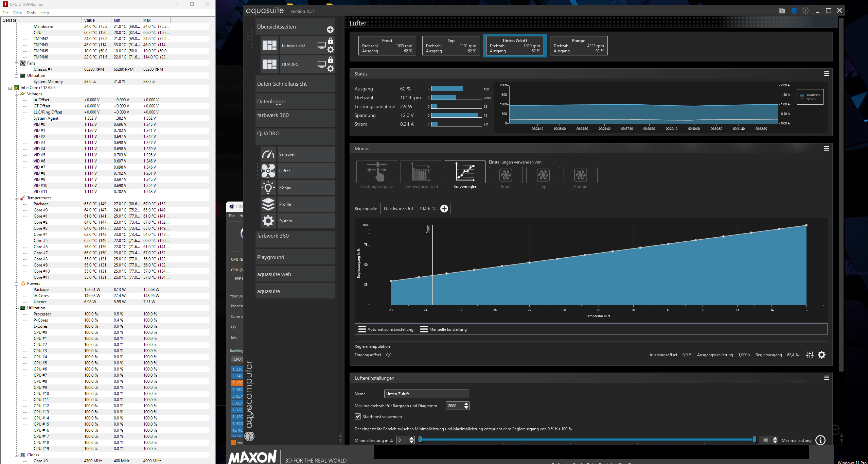Toggle lock icon for farbwerk 360 page
This screenshot has width=868, height=464.
[330, 41]
